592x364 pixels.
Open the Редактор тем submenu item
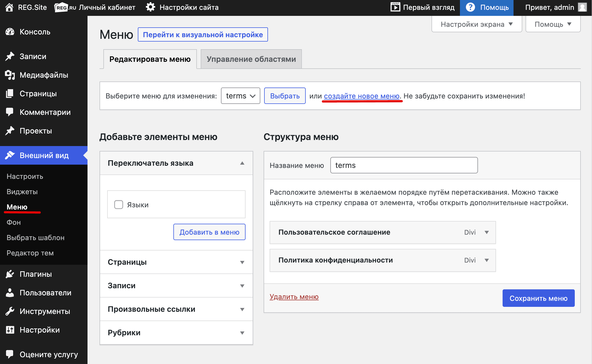point(30,253)
